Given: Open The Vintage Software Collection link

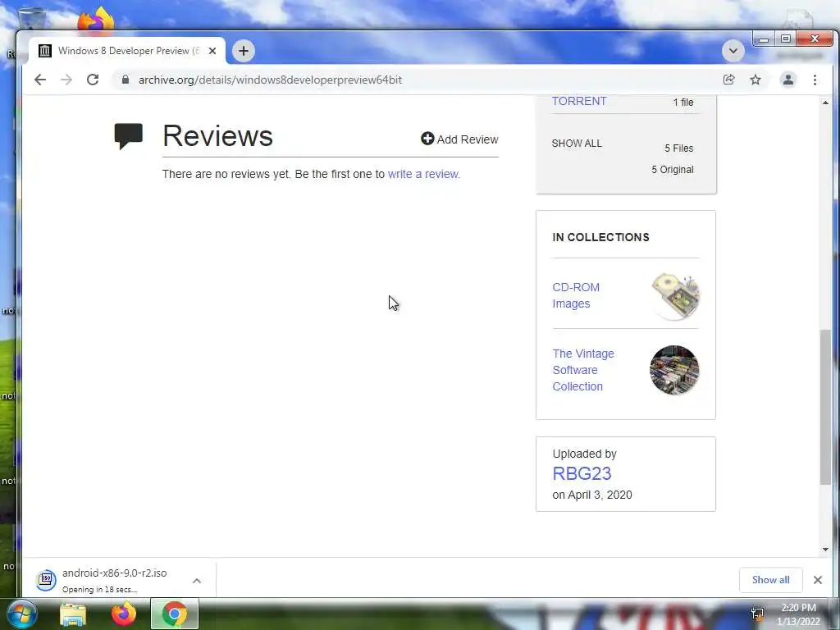Looking at the screenshot, I should click(x=583, y=370).
